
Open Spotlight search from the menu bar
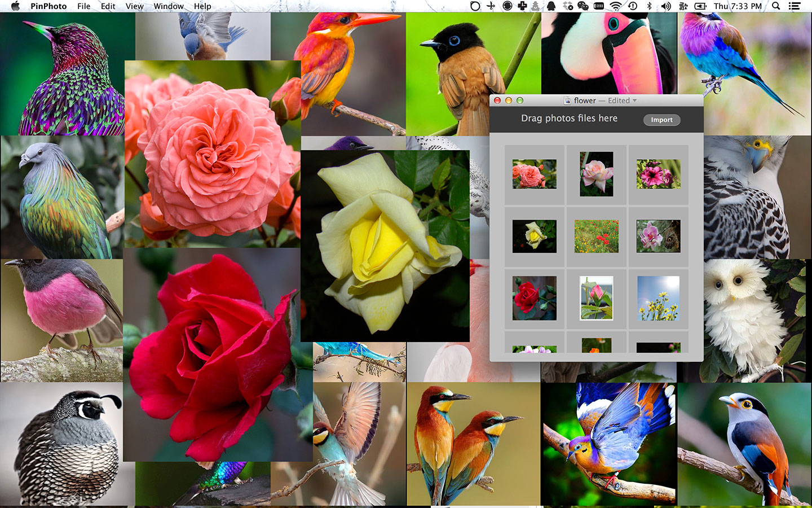(776, 6)
